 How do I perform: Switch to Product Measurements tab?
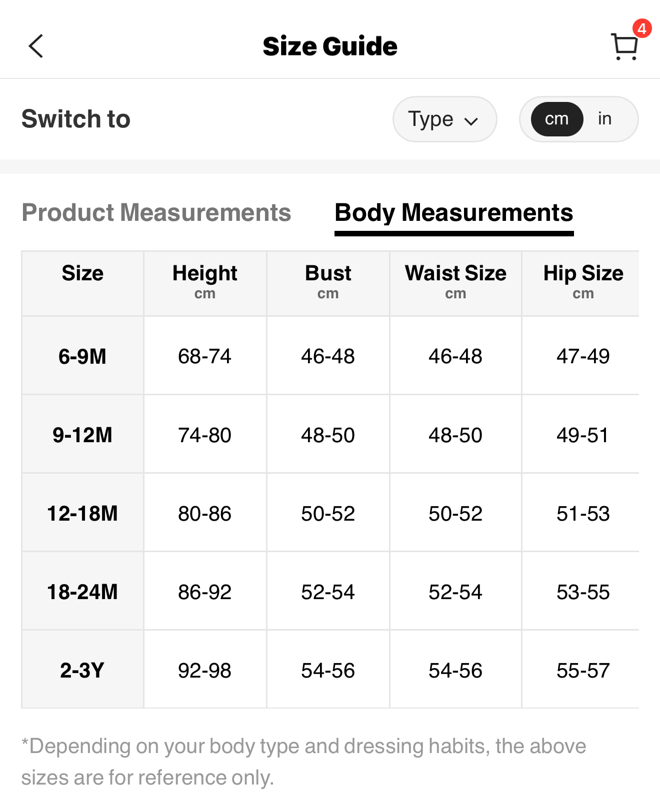(x=156, y=213)
